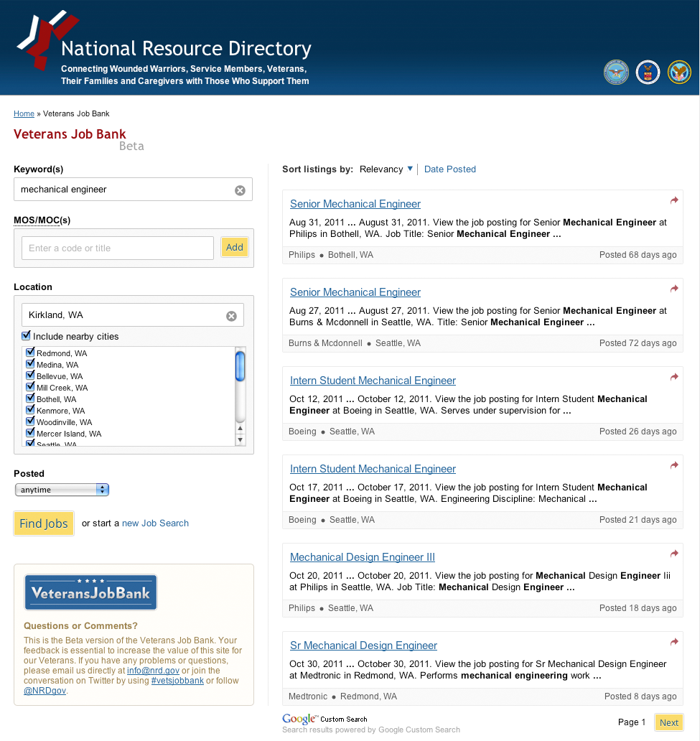The height and width of the screenshot is (741, 700).
Task: Click the city list scroll down arrow
Action: [240, 440]
